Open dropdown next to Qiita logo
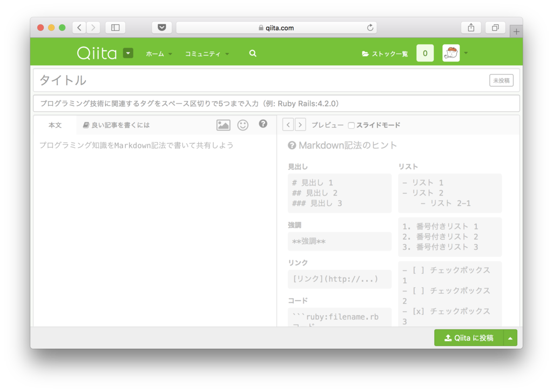The image size is (553, 392). point(128,53)
